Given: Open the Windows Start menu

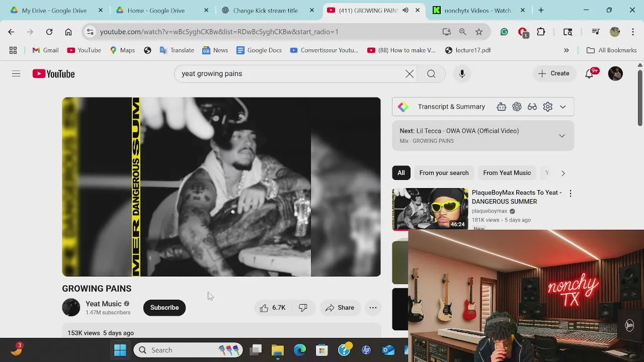Looking at the screenshot, I should click(x=120, y=350).
